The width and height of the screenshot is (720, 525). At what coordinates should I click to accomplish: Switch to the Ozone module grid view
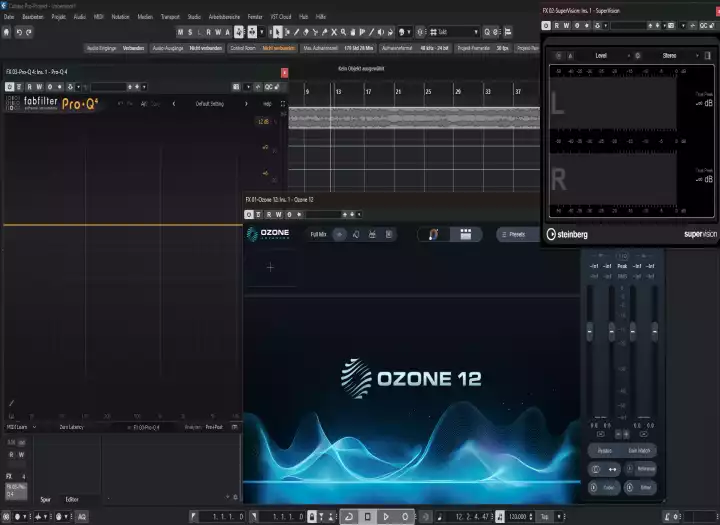(x=466, y=235)
